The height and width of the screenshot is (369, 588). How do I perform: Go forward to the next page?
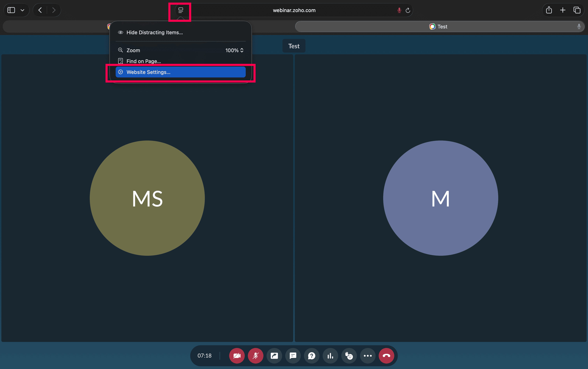coord(54,10)
